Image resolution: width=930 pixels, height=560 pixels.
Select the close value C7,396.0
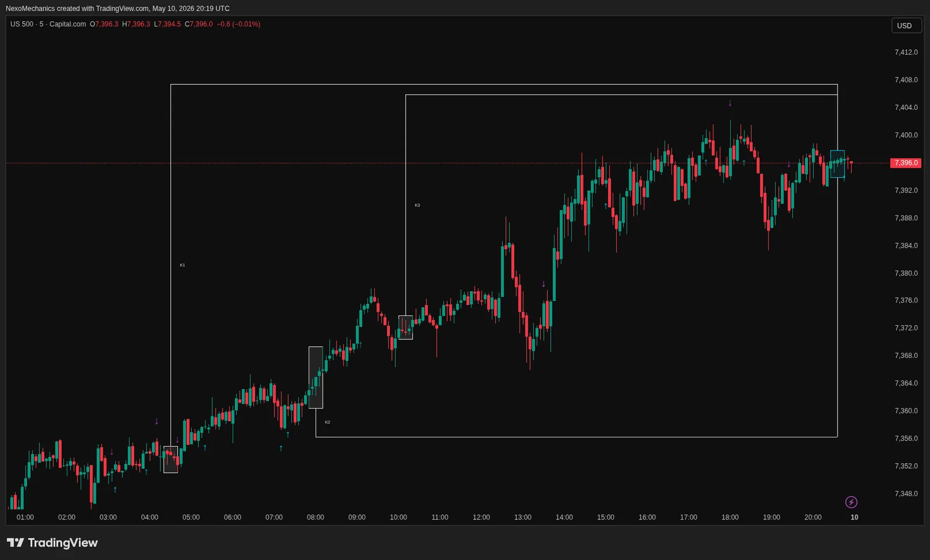click(199, 24)
